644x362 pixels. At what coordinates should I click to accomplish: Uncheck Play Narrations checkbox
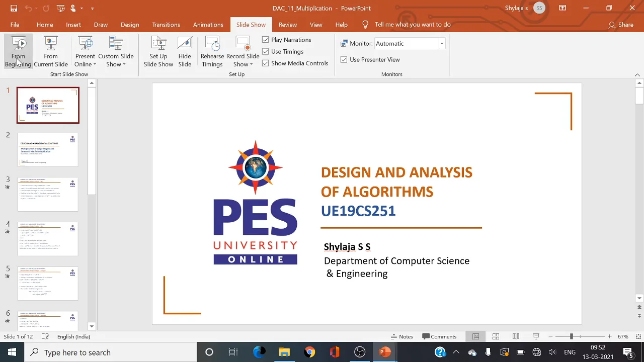265,40
